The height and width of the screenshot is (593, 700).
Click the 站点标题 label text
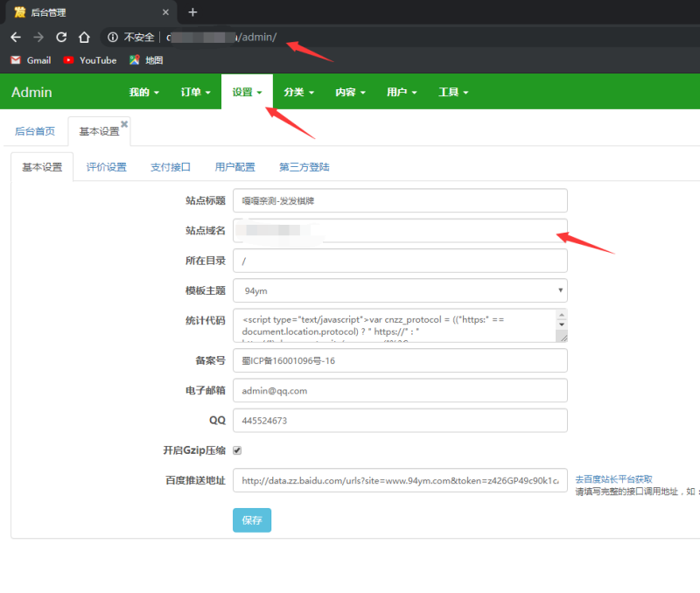point(206,201)
